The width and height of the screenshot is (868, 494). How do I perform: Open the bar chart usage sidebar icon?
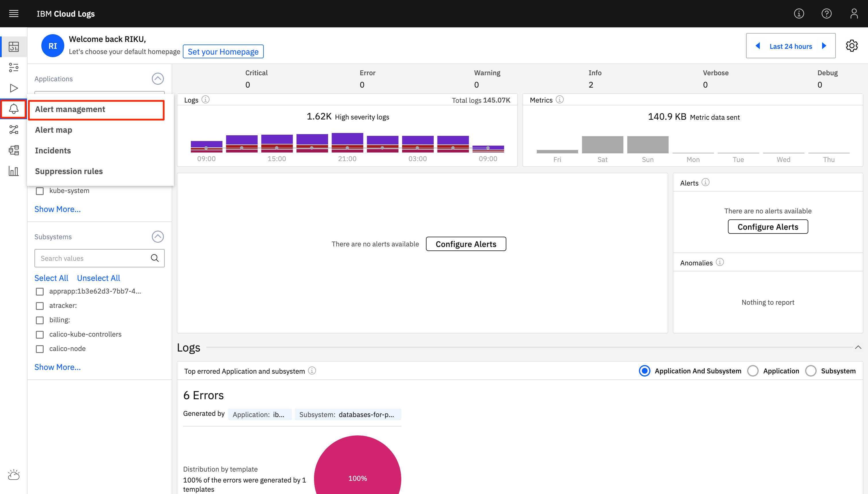(x=13, y=171)
